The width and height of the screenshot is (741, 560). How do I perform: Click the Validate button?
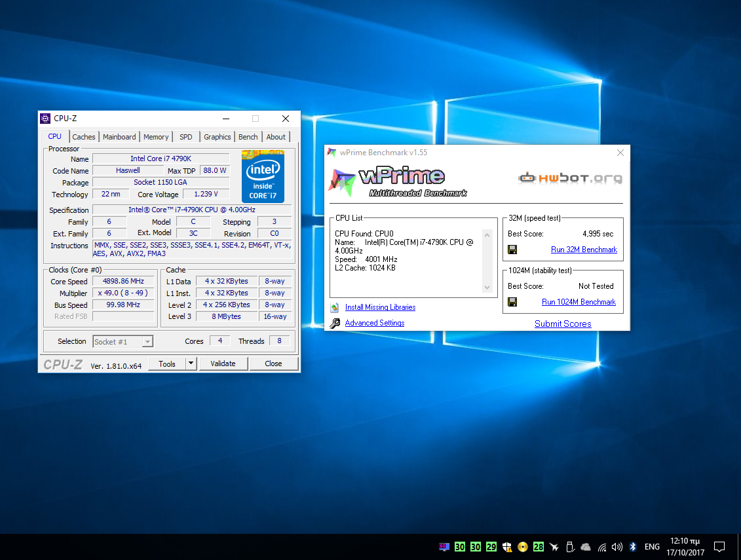[223, 364]
